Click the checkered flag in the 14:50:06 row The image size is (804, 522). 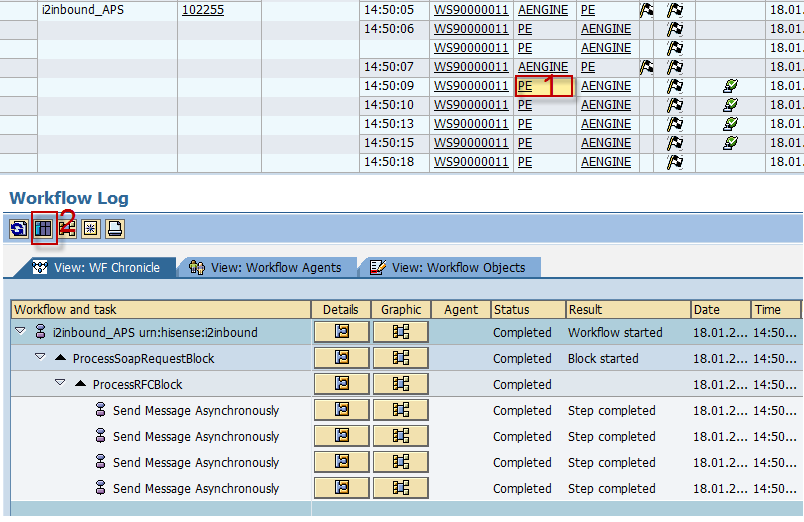point(675,29)
